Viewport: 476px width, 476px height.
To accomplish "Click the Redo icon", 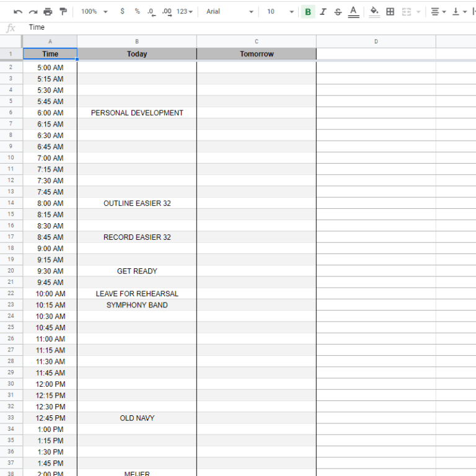I will tap(33, 12).
